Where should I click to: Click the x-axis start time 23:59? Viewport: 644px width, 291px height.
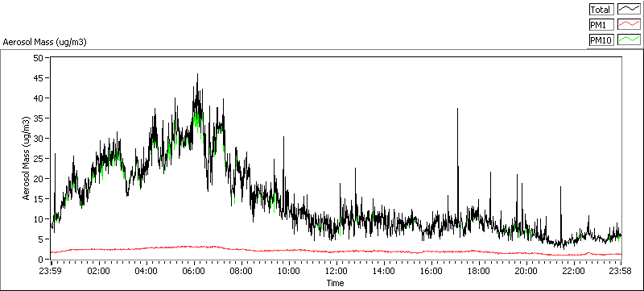pos(51,272)
